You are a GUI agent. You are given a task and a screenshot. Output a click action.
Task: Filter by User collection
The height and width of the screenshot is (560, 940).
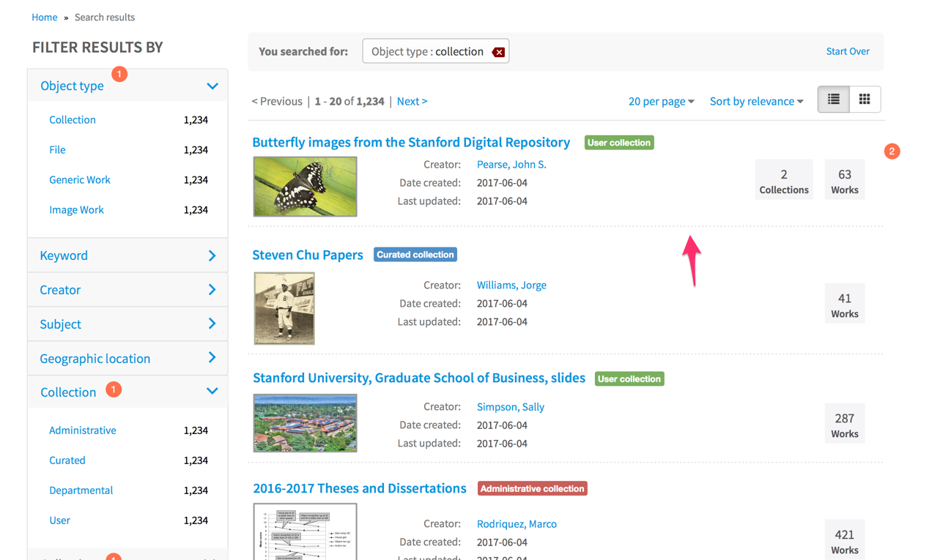coord(59,520)
